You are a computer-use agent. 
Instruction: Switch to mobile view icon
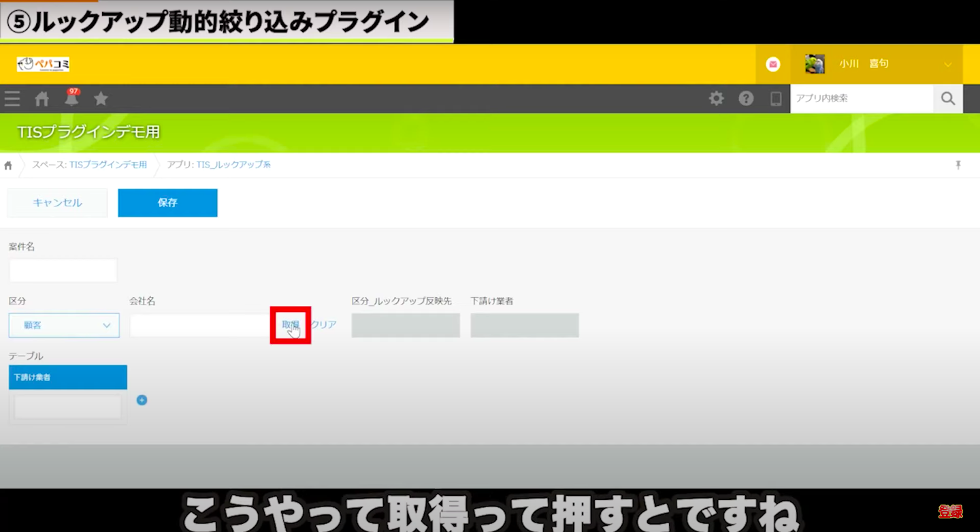tap(776, 99)
